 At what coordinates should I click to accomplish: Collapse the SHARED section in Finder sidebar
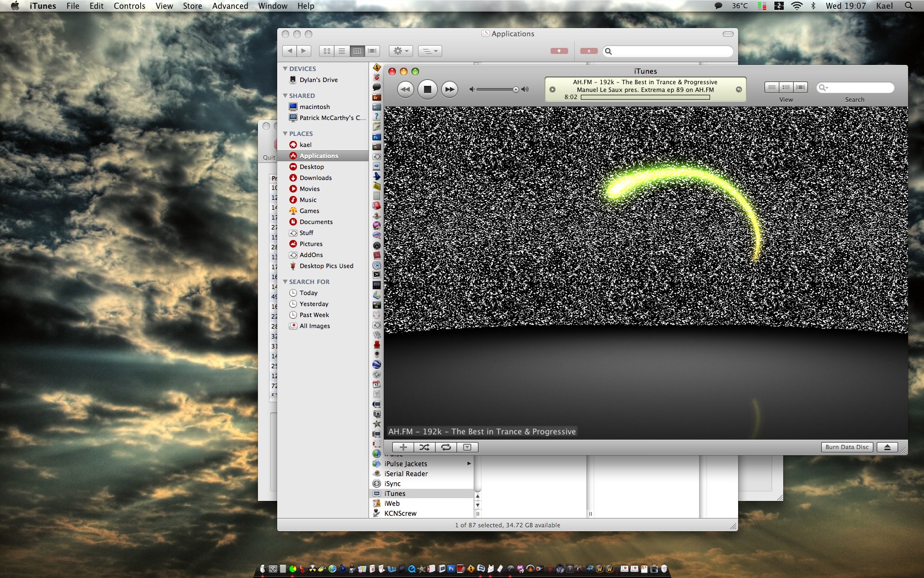[x=285, y=96]
